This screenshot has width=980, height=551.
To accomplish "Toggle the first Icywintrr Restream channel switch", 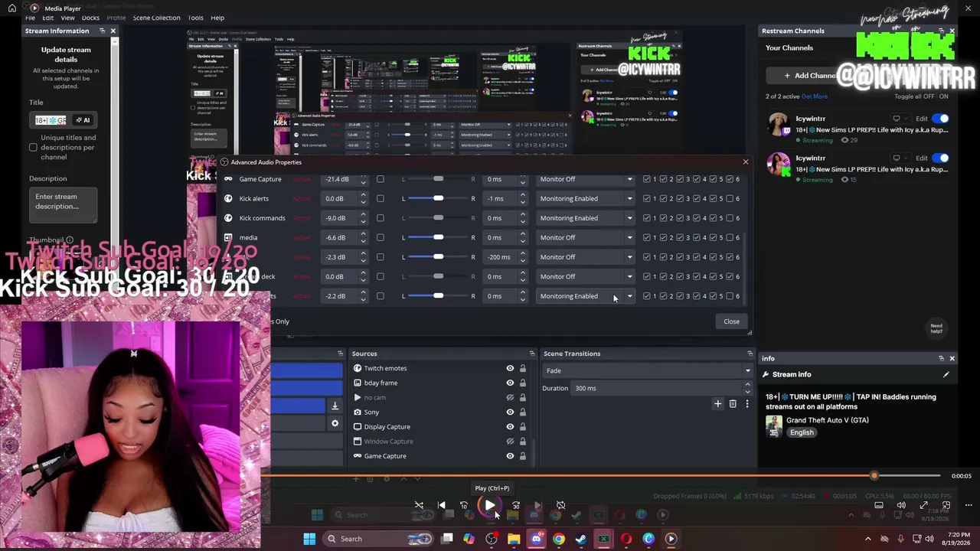I will 940,119.
